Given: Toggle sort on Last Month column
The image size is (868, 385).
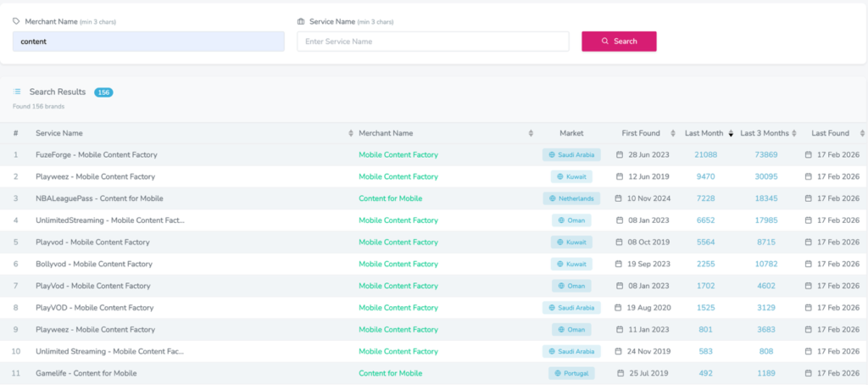Looking at the screenshot, I should tap(731, 134).
